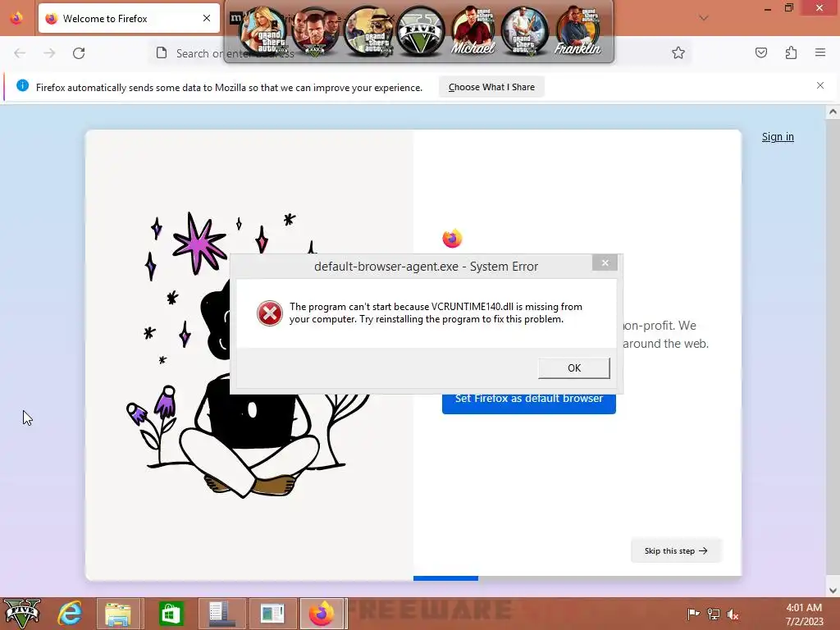Click Skip this step
Viewport: 840px width, 630px height.
676,550
